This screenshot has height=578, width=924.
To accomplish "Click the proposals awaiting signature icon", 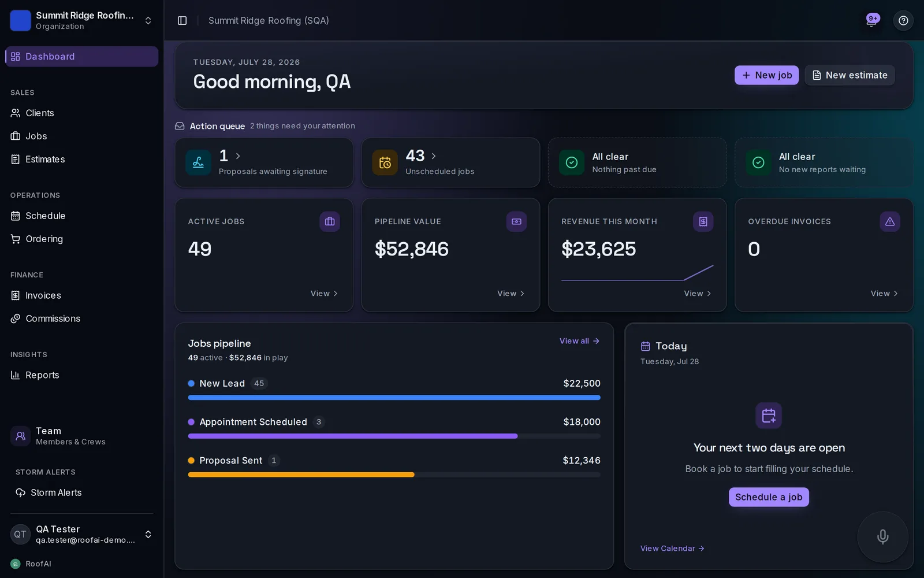I will coord(198,162).
